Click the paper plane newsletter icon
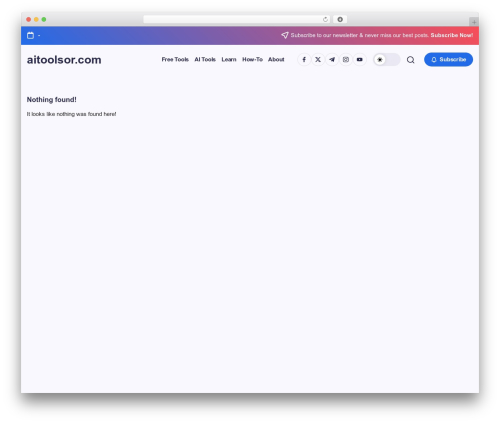Image resolution: width=500 pixels, height=423 pixels. tap(285, 35)
